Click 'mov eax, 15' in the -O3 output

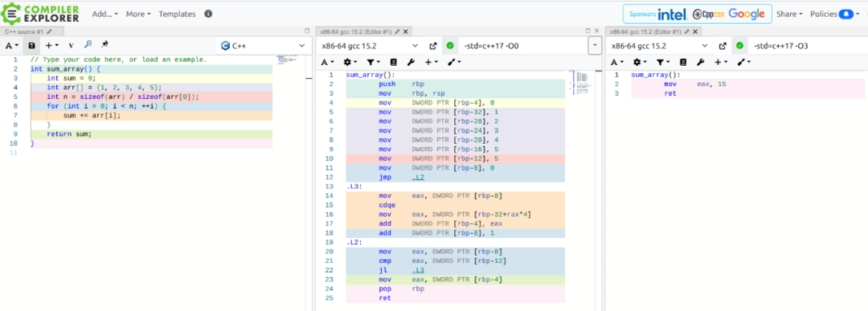694,84
